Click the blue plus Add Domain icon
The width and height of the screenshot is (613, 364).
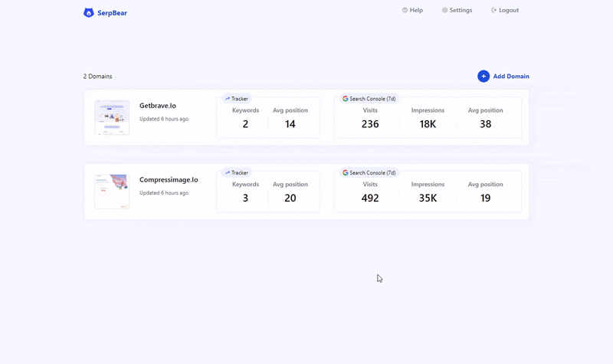[484, 76]
